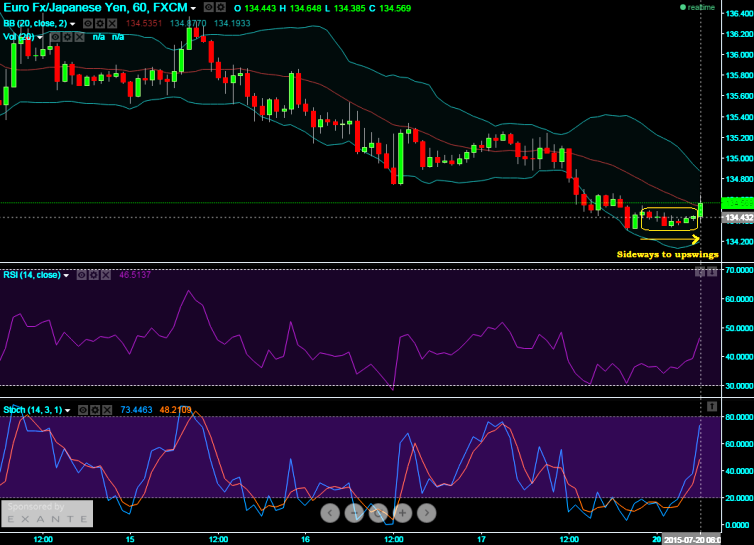Click the close price 134.569
This screenshot has height=545, width=754.
pos(395,8)
